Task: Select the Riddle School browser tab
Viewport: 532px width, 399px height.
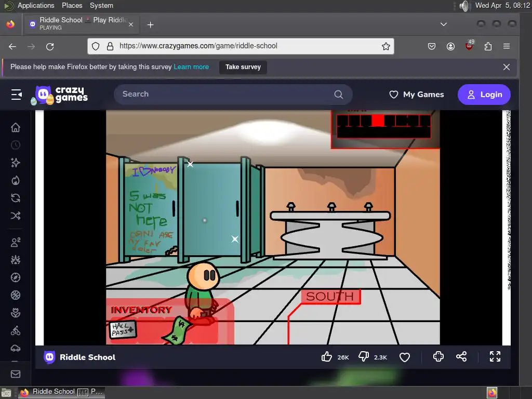Action: click(x=81, y=24)
